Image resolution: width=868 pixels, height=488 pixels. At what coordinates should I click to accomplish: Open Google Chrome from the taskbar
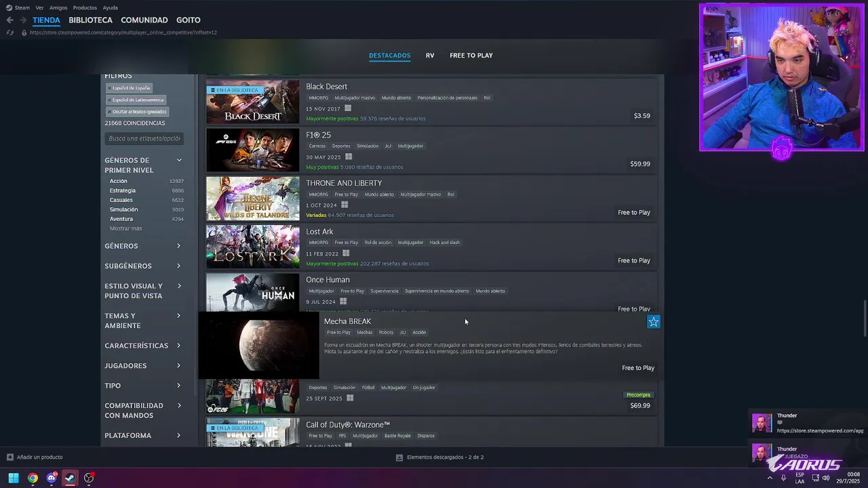coord(33,478)
